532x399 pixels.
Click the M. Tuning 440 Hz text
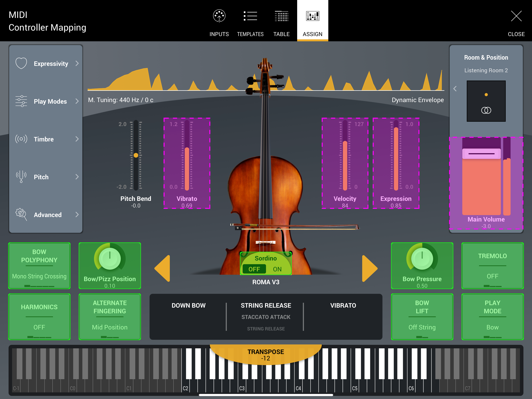121,100
